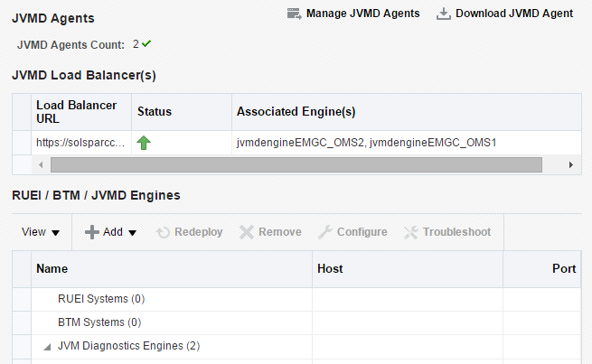This screenshot has height=364, width=592.
Task: Open Download JVMD Agent link
Action: pyautogui.click(x=514, y=14)
